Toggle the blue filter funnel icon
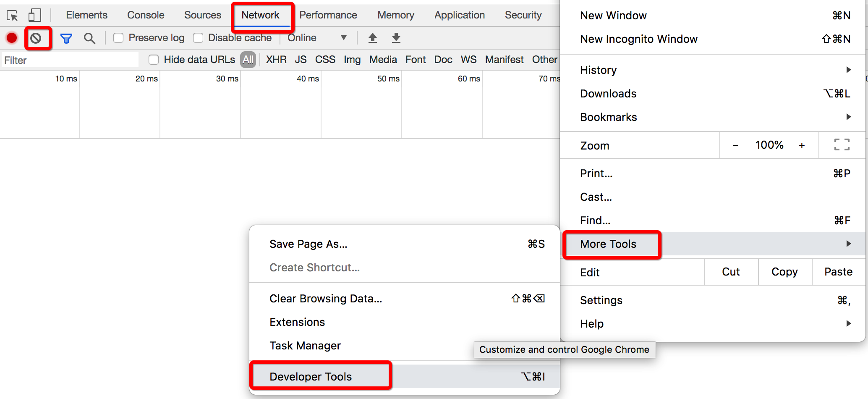This screenshot has height=399, width=868. (x=66, y=38)
